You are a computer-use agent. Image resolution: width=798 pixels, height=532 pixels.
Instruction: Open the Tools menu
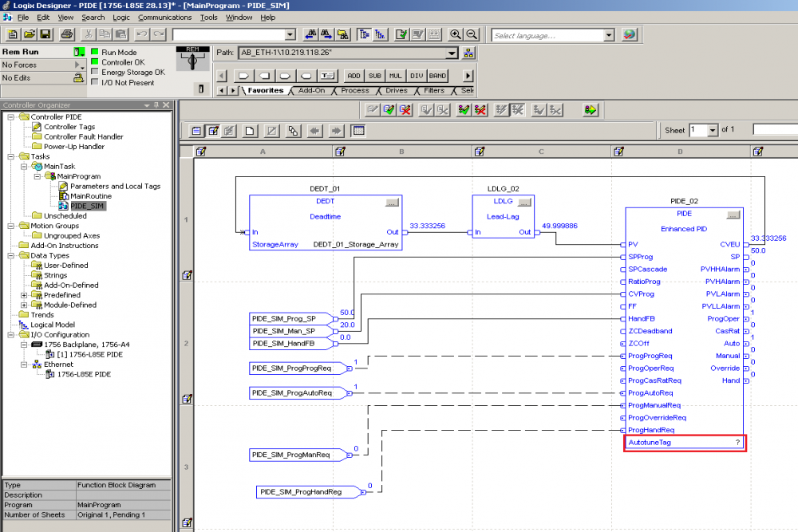click(x=208, y=18)
